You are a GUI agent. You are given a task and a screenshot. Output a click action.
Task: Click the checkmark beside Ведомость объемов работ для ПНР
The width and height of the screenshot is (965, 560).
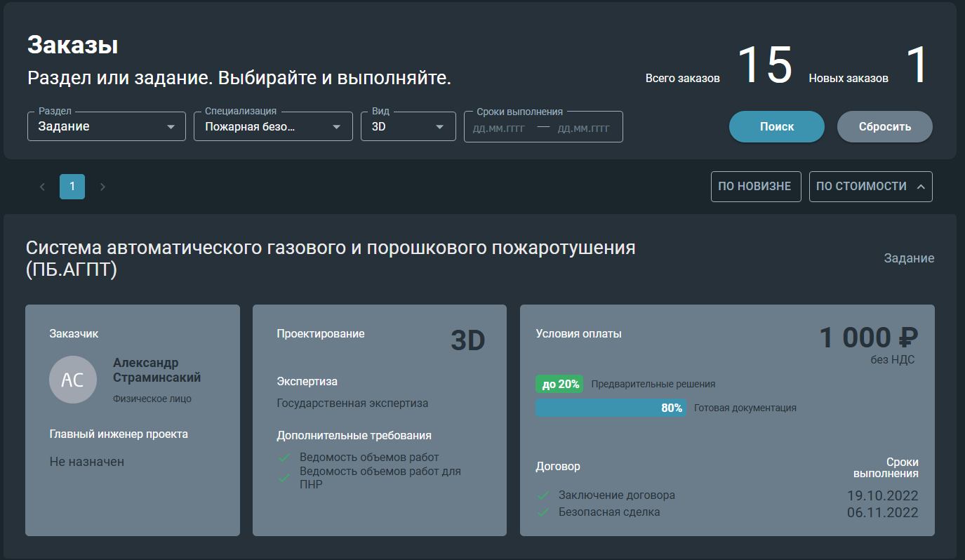[284, 478]
